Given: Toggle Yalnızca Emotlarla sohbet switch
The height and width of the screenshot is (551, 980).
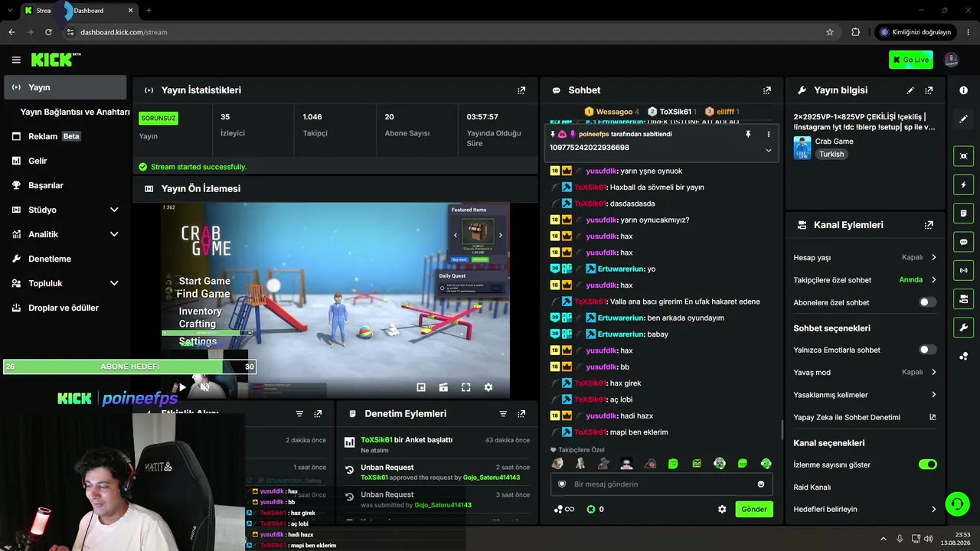Looking at the screenshot, I should tap(927, 350).
